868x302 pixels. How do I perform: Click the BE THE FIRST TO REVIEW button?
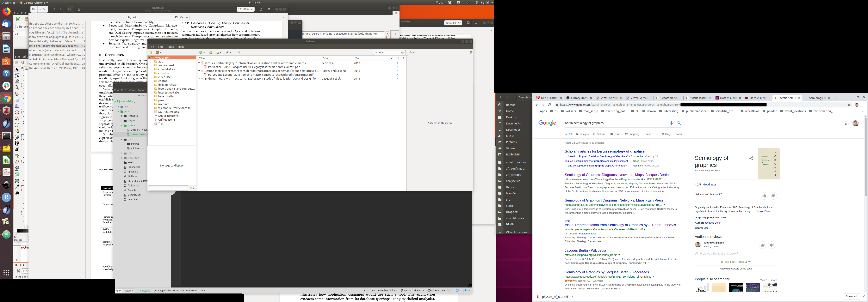point(736,262)
